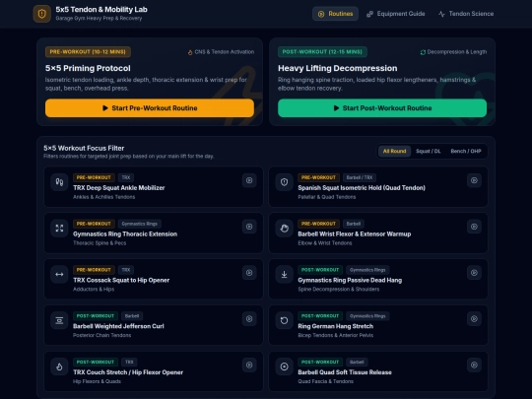Image resolution: width=532 pixels, height=399 pixels.
Task: Play the Spanish Squat Isometric Hold exercise
Action: click(474, 180)
